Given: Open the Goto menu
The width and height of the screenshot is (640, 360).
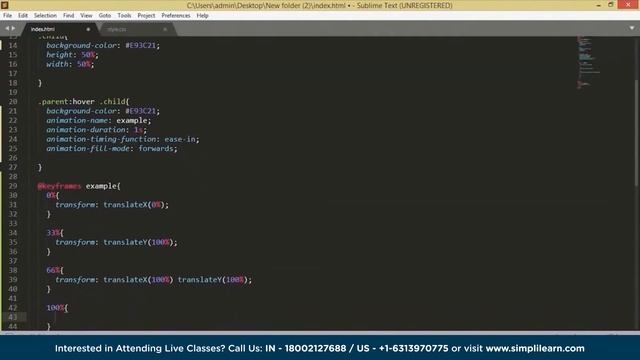Looking at the screenshot, I should pos(105,16).
